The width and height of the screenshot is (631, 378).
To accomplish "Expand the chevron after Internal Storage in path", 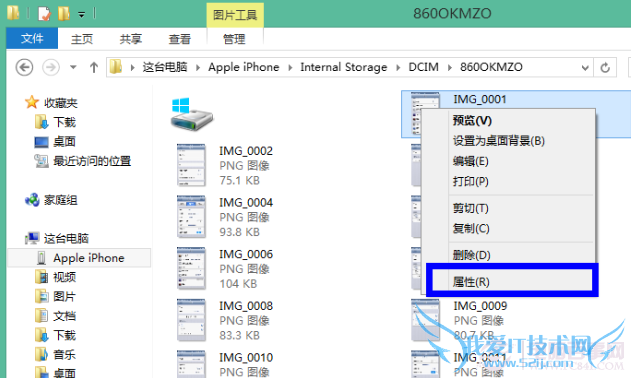I will pos(398,68).
